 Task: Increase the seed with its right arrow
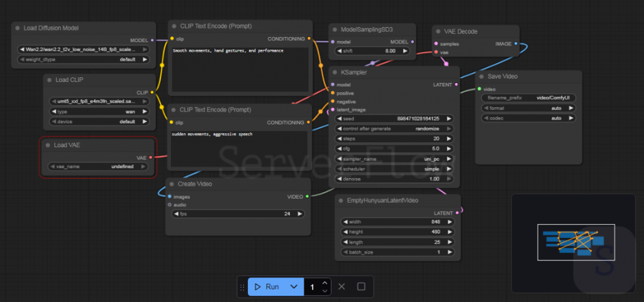point(449,118)
